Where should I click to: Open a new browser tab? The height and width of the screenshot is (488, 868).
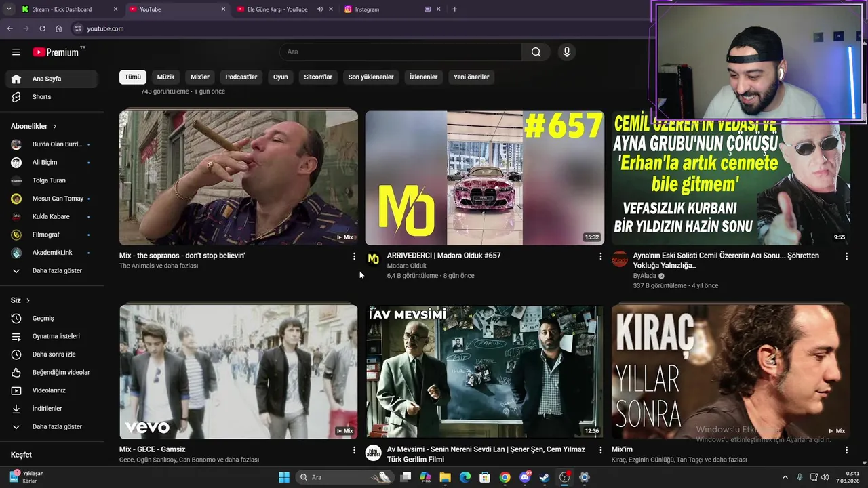point(454,9)
